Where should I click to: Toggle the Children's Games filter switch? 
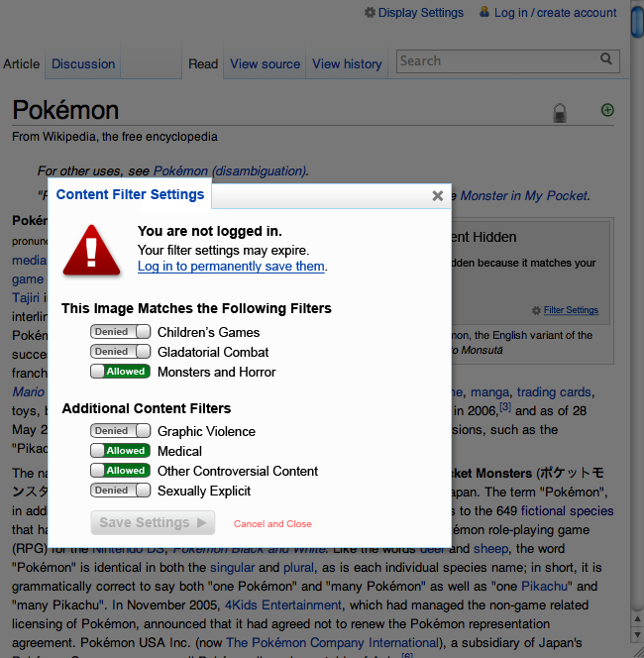[x=121, y=332]
